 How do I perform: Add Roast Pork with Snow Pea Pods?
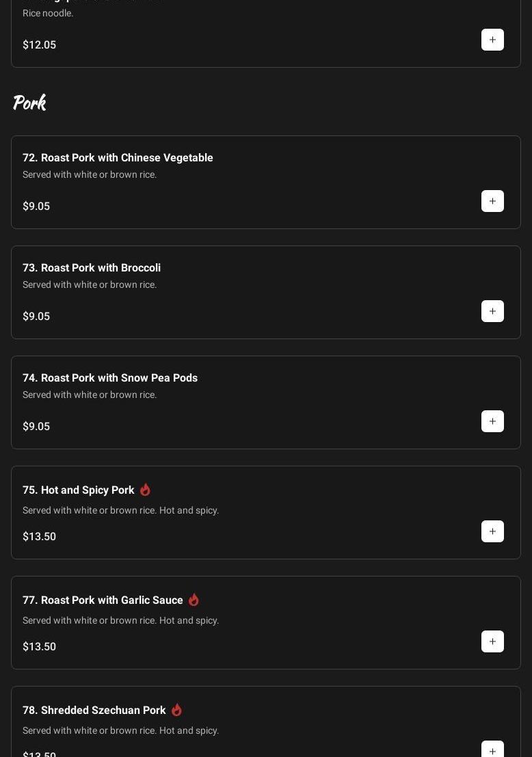492,421
